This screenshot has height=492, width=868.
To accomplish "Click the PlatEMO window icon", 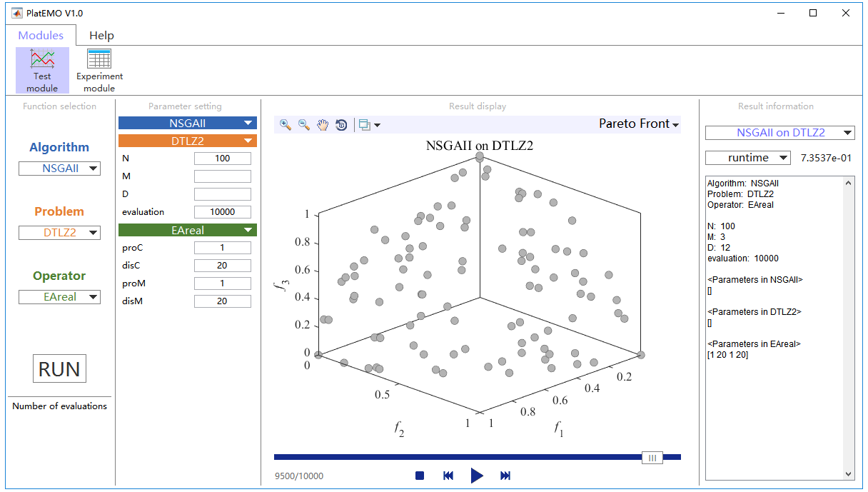I will pos(16,13).
